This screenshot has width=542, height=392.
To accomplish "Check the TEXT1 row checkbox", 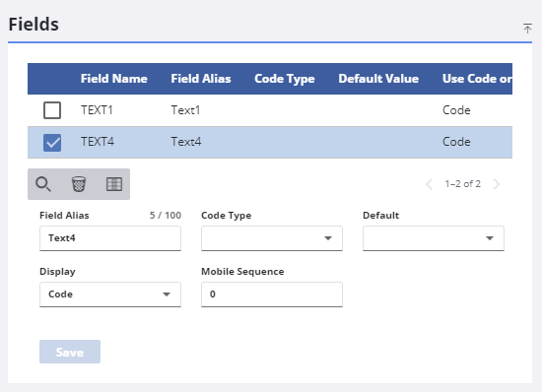I will pos(52,110).
